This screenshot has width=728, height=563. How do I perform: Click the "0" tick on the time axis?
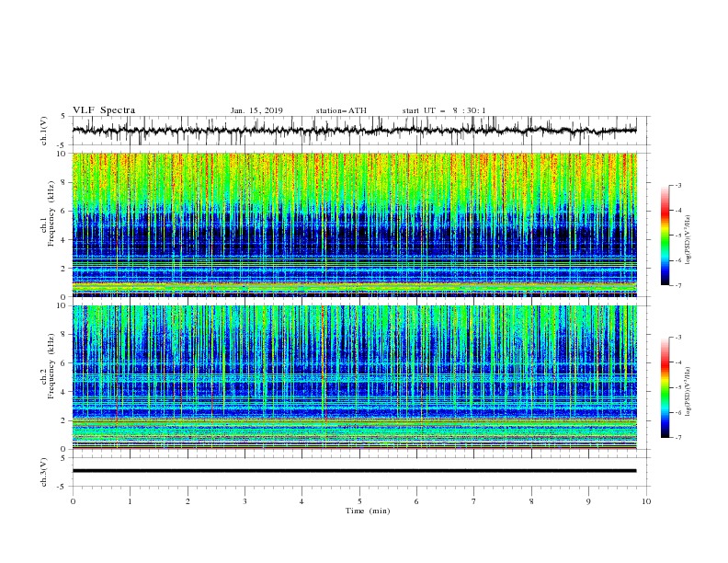[x=73, y=501]
